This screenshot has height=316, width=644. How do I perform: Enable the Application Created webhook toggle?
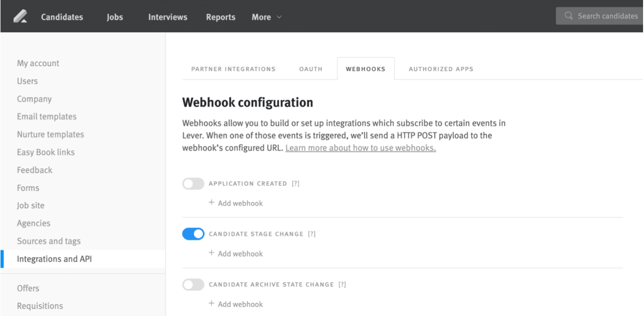tap(193, 183)
